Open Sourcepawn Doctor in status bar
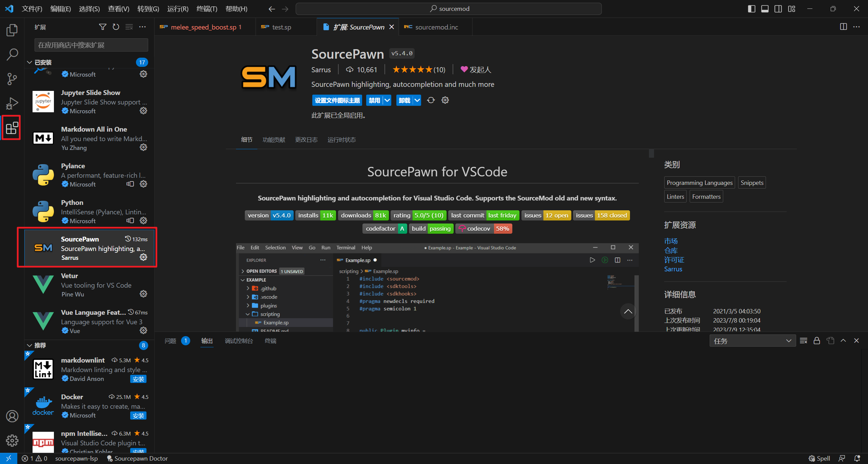 pos(137,459)
